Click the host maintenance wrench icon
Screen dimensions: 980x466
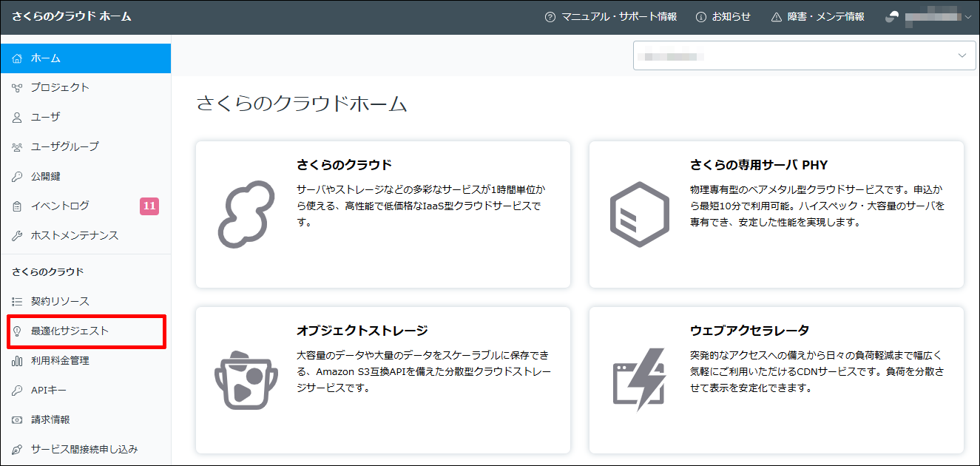point(18,235)
